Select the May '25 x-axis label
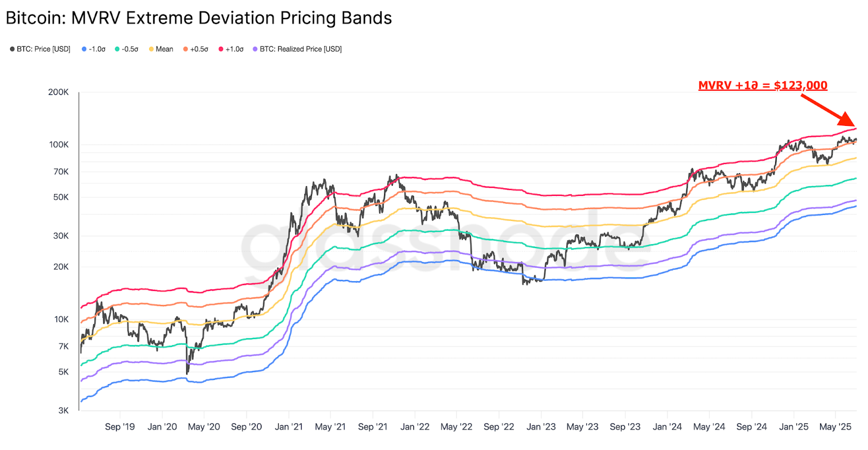This screenshot has height=450, width=868. tap(835, 427)
